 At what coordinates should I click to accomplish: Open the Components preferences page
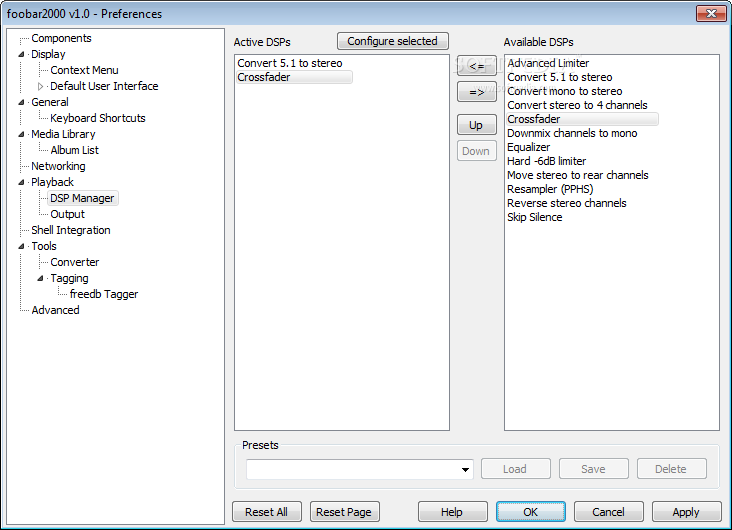[x=61, y=38]
